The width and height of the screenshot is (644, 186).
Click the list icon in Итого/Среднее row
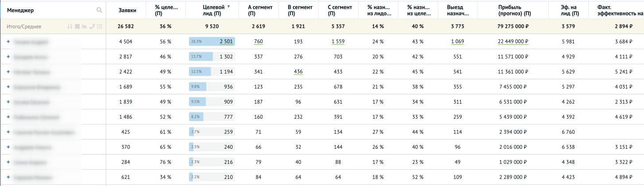click(100, 27)
